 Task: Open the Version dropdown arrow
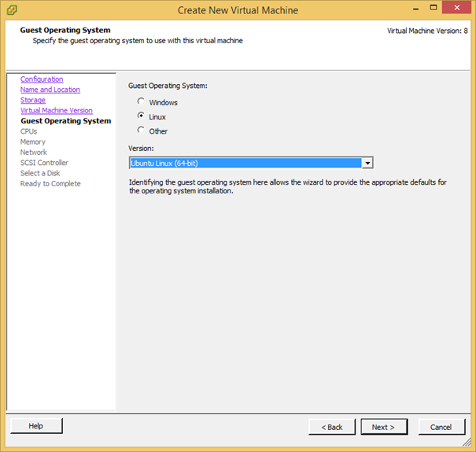point(367,163)
